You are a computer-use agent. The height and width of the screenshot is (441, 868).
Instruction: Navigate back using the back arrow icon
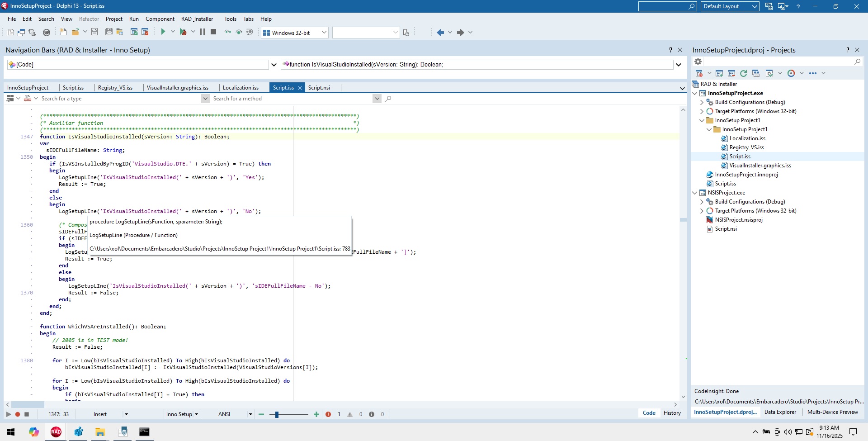point(441,32)
